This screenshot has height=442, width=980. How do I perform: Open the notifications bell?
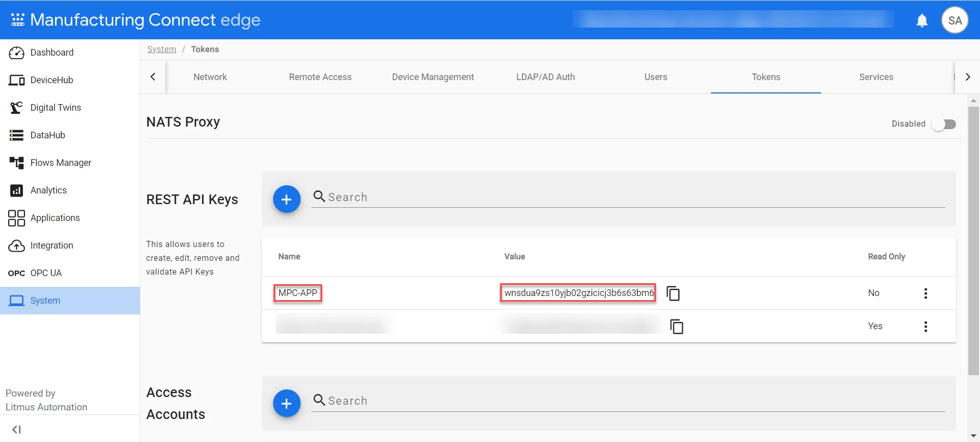click(x=922, y=20)
